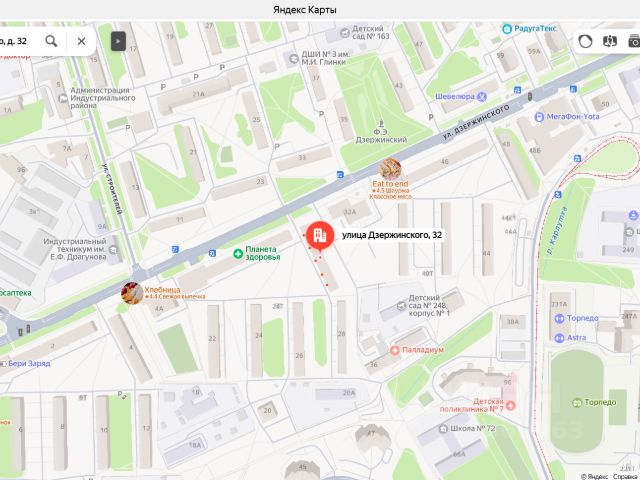Expand the side panel with the dark arrow
The height and width of the screenshot is (480, 640).
pos(118,41)
